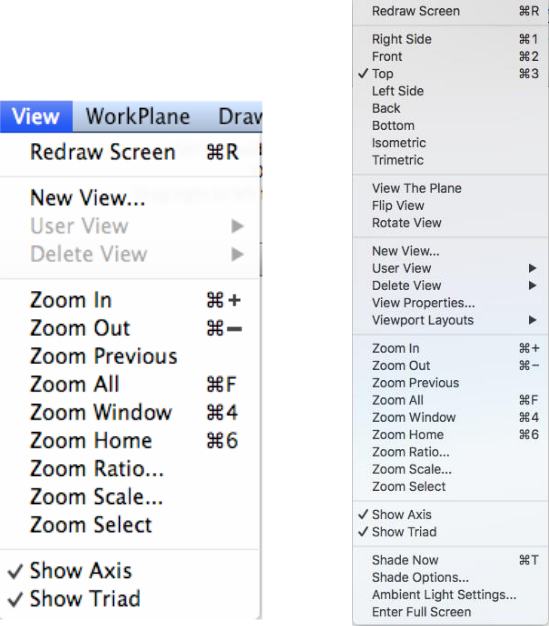Select Isometric view

pyautogui.click(x=450, y=143)
